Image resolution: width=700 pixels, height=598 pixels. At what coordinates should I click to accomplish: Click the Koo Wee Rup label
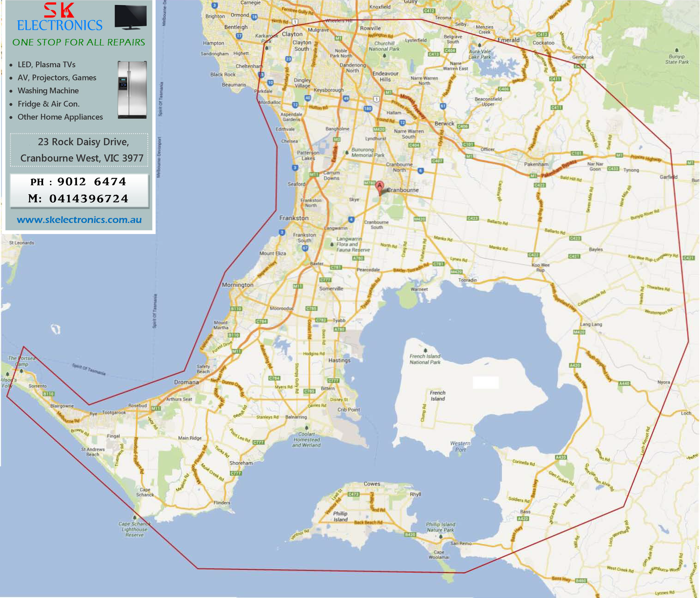click(x=540, y=267)
